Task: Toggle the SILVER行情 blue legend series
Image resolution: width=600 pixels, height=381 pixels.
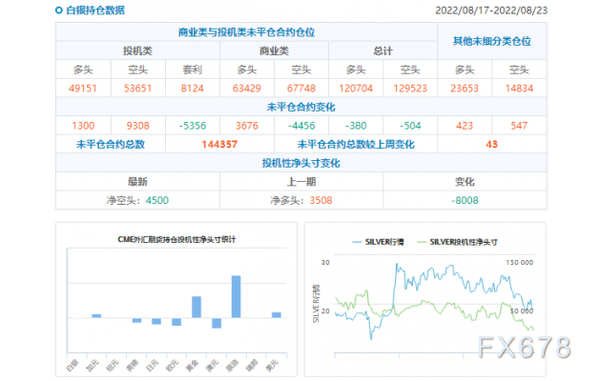Action: click(x=378, y=242)
